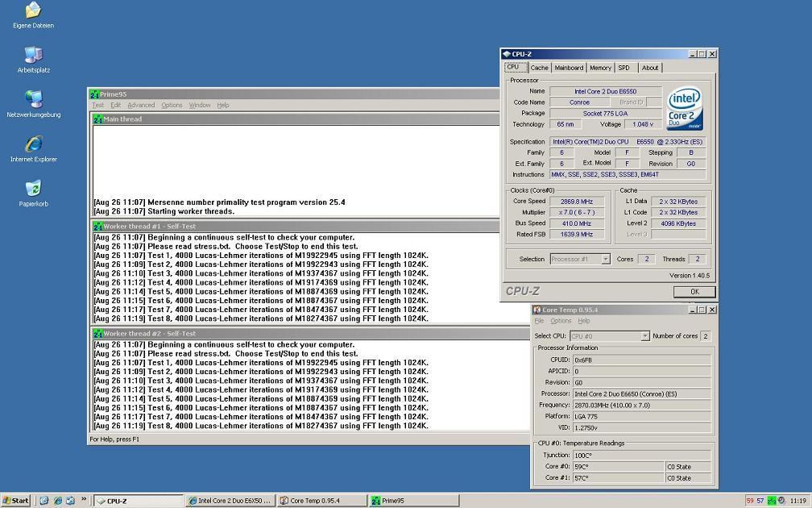812x508 pixels.
Task: Click third quick launch icon
Action: (70, 501)
